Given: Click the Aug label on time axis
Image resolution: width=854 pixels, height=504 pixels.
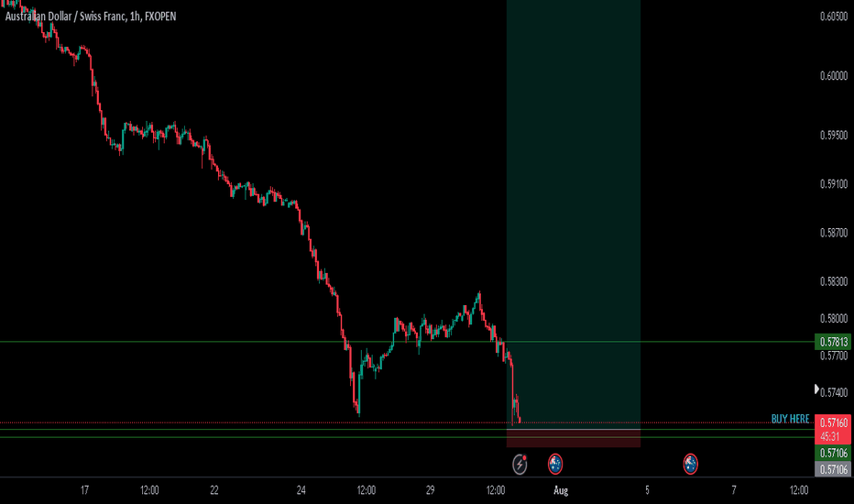Looking at the screenshot, I should pyautogui.click(x=561, y=490).
